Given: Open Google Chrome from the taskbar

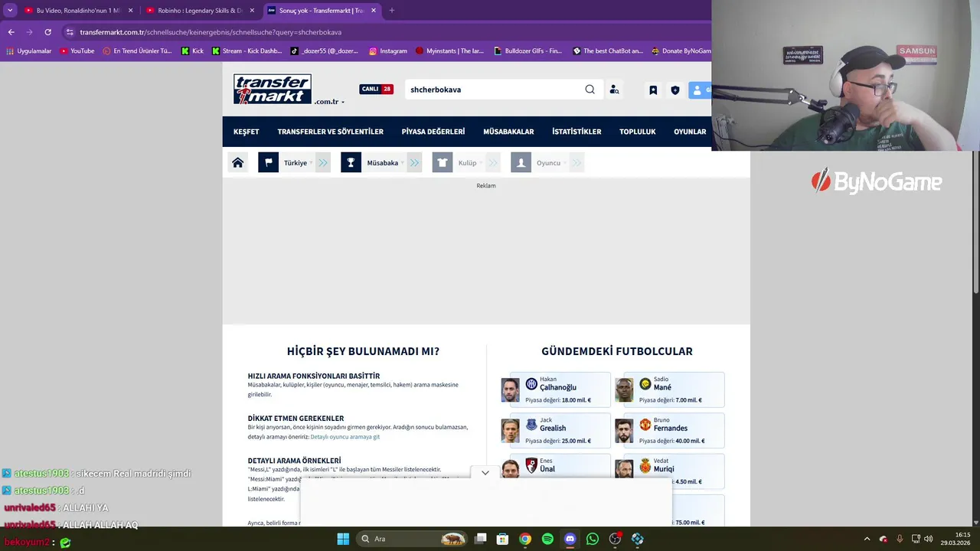Looking at the screenshot, I should pos(525,539).
